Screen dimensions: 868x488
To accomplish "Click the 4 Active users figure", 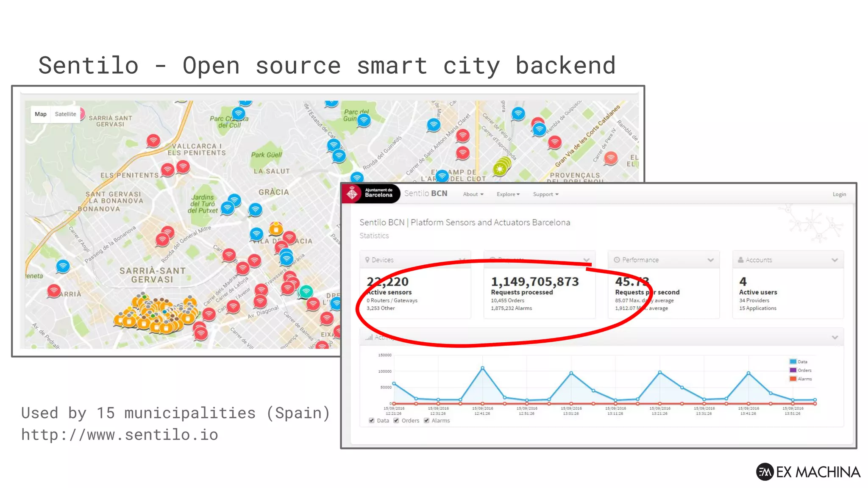I will [x=743, y=282].
